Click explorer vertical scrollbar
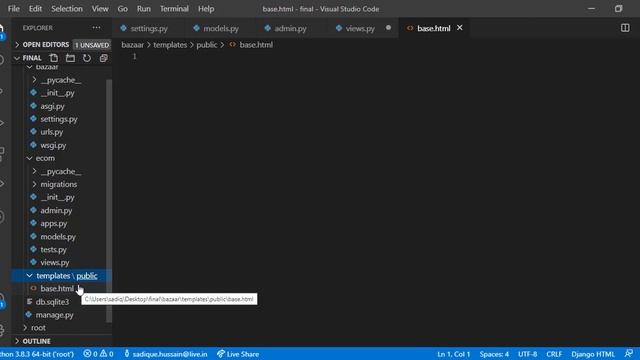 point(109,200)
